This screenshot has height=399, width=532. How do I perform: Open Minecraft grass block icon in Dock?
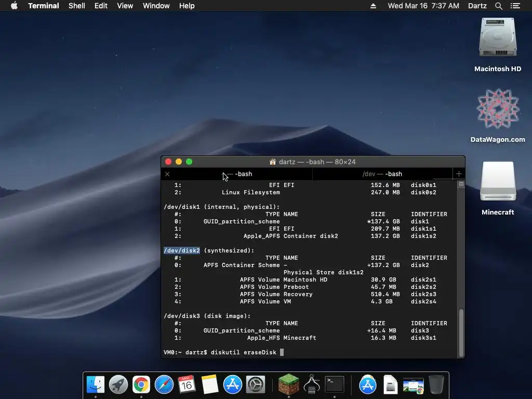point(289,384)
